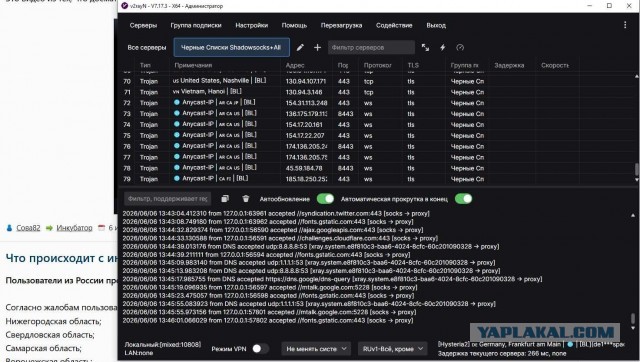
Task: Open the three-dot more options menu
Action: click(625, 25)
